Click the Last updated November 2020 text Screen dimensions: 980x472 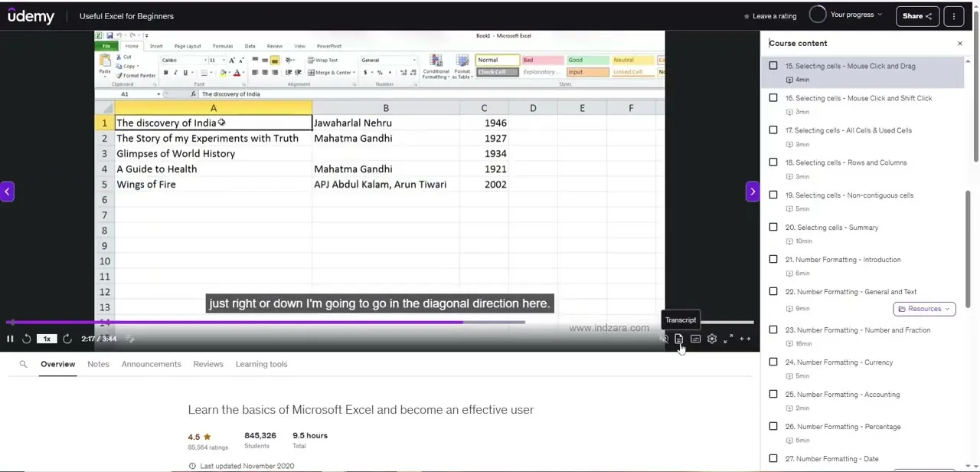[247, 466]
